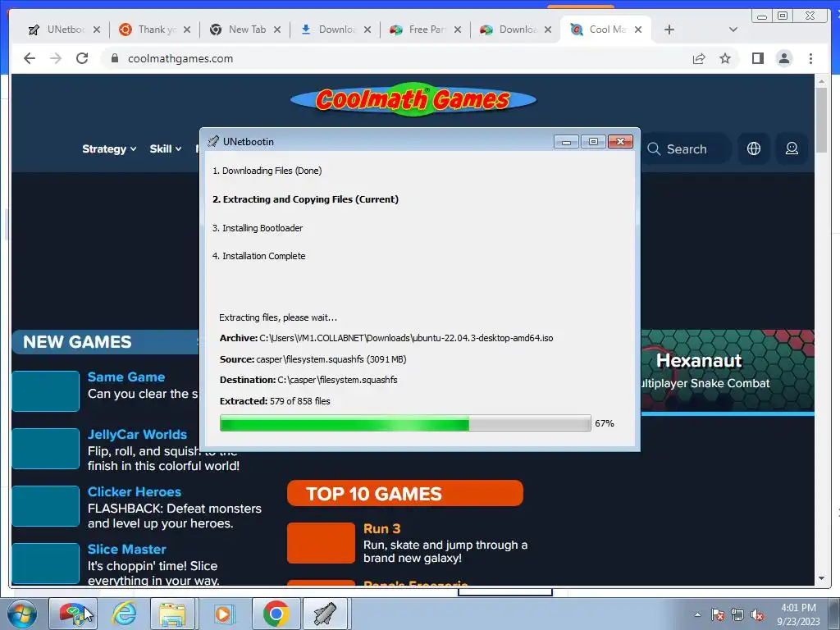Open the tab search chevron
840x630 pixels.
733,30
